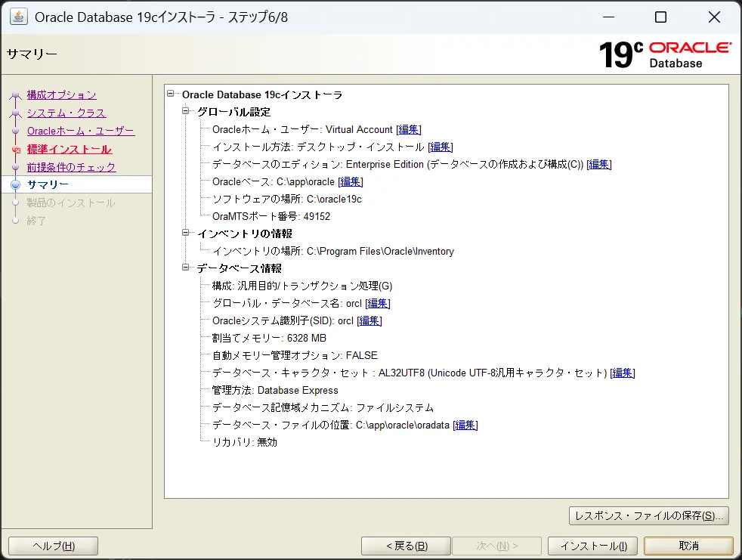This screenshot has height=560, width=742.
Task: Collapse the グローバル設定 tree section
Action: click(186, 111)
